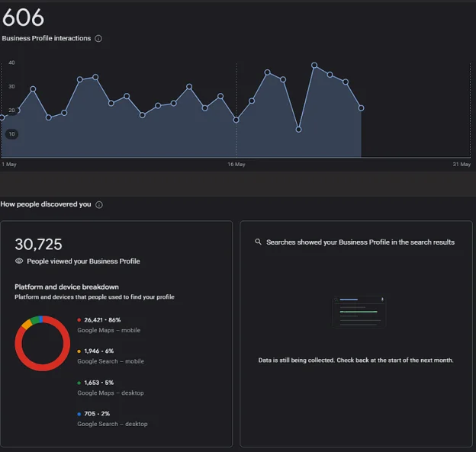
Task: Click the 606 interactions total
Action: (x=24, y=18)
